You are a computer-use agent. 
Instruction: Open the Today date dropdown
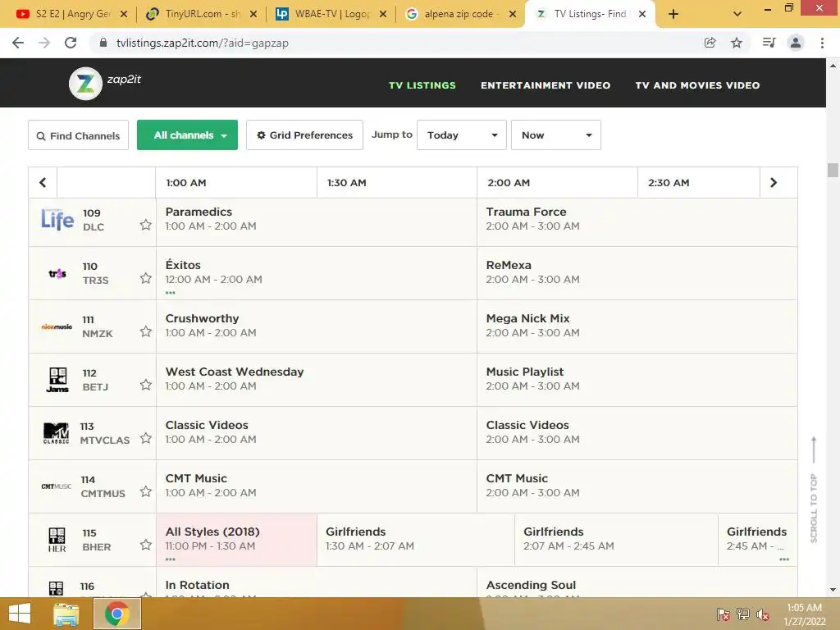point(462,135)
